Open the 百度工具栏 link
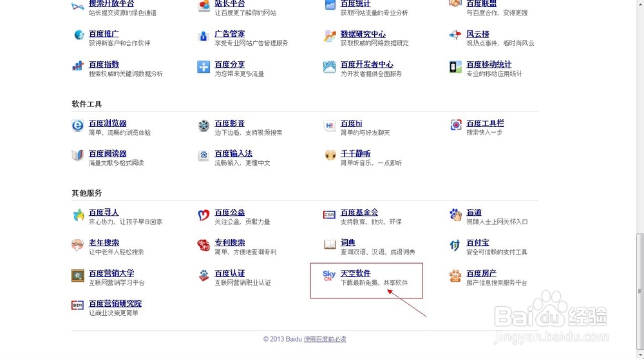This screenshot has width=644, height=359. tap(485, 123)
